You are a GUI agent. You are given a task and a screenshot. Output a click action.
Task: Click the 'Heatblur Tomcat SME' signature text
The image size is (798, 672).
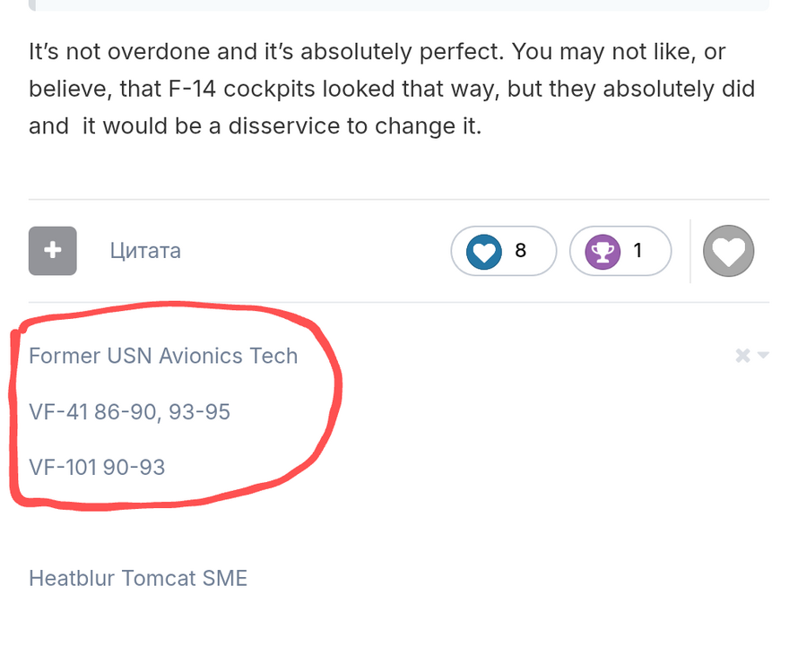click(x=138, y=578)
